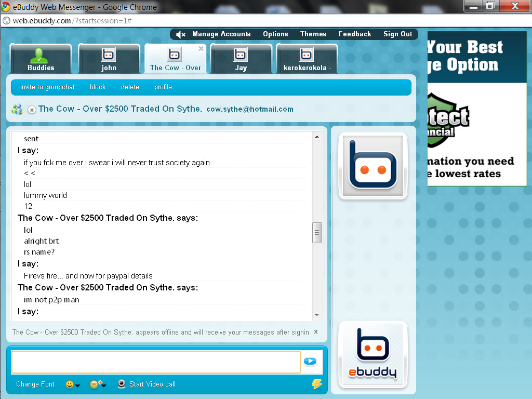Open the smiley emoticon dropdown
Screen dimensions: 532x399
[73, 384]
